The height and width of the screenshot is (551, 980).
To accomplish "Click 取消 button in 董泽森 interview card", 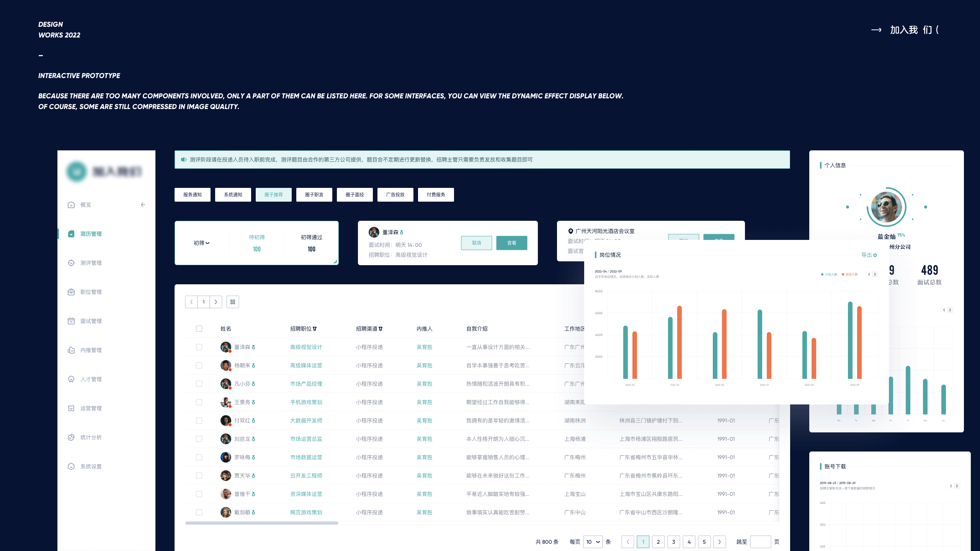I will (477, 243).
